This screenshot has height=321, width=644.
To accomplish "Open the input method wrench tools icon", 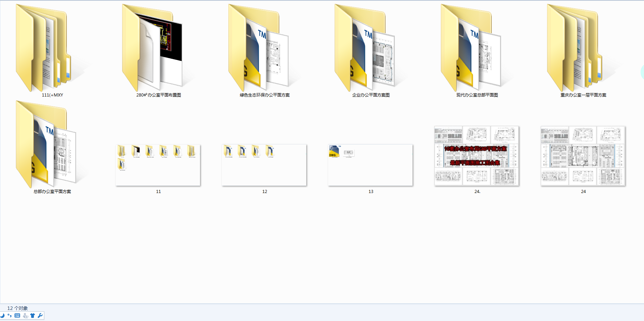I will click(x=40, y=315).
